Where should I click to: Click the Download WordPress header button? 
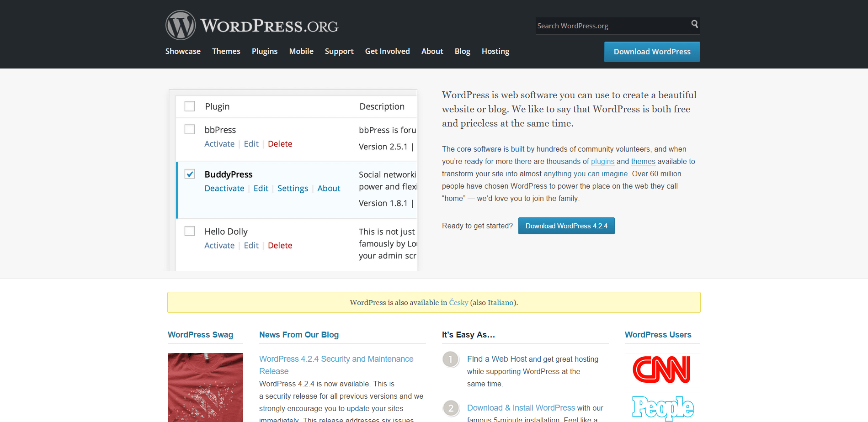coord(652,52)
